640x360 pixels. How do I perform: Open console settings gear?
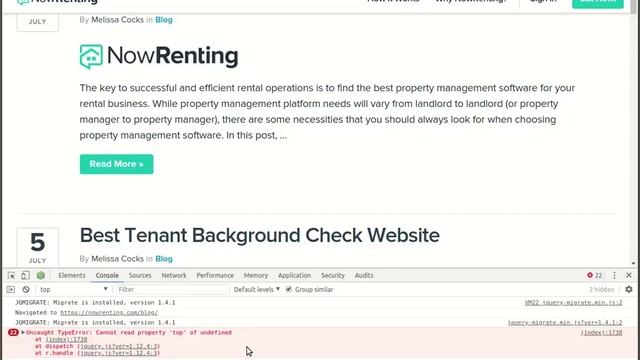click(x=629, y=289)
